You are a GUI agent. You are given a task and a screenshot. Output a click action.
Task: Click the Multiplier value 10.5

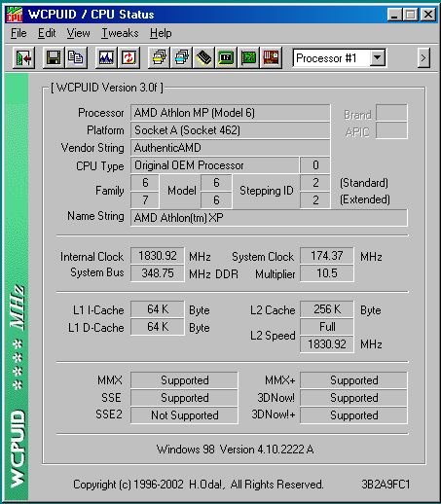[327, 273]
